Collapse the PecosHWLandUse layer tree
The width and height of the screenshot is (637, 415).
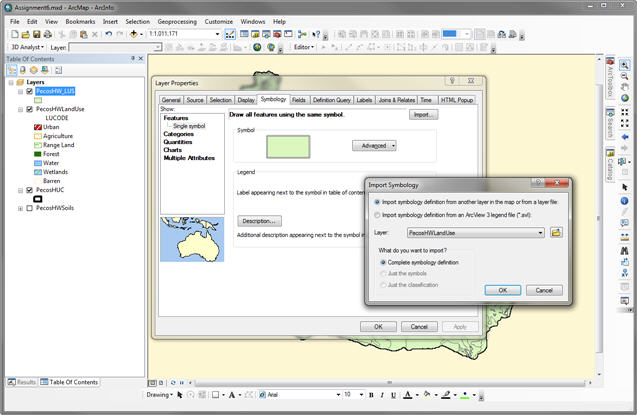[x=20, y=109]
